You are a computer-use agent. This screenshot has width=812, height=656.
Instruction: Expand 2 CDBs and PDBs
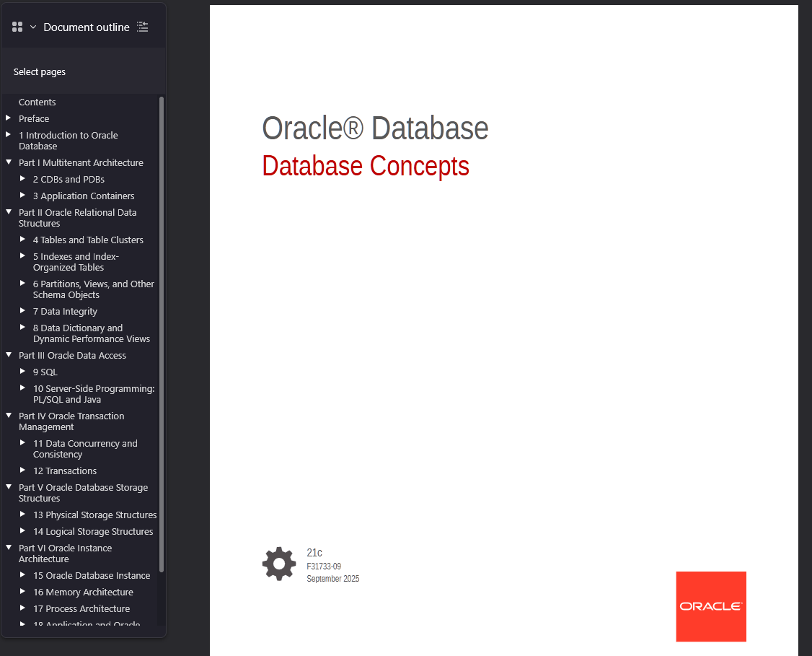pyautogui.click(x=23, y=179)
